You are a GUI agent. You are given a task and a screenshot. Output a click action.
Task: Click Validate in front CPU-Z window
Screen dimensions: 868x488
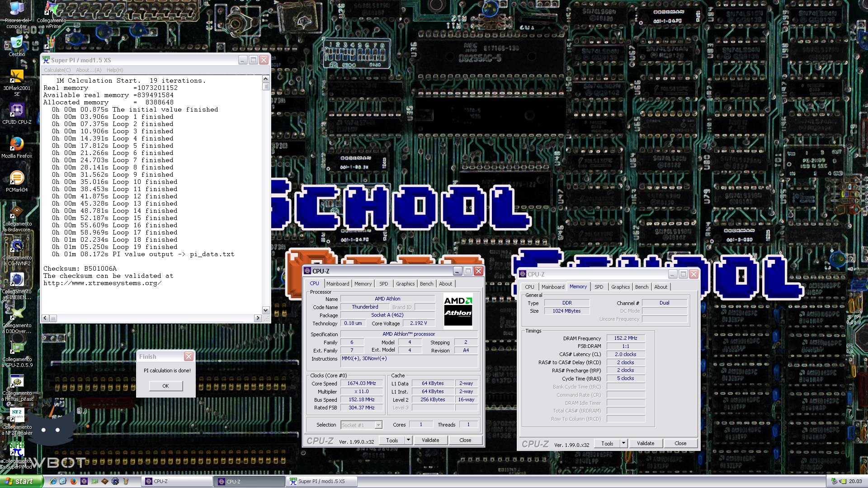[x=430, y=440]
